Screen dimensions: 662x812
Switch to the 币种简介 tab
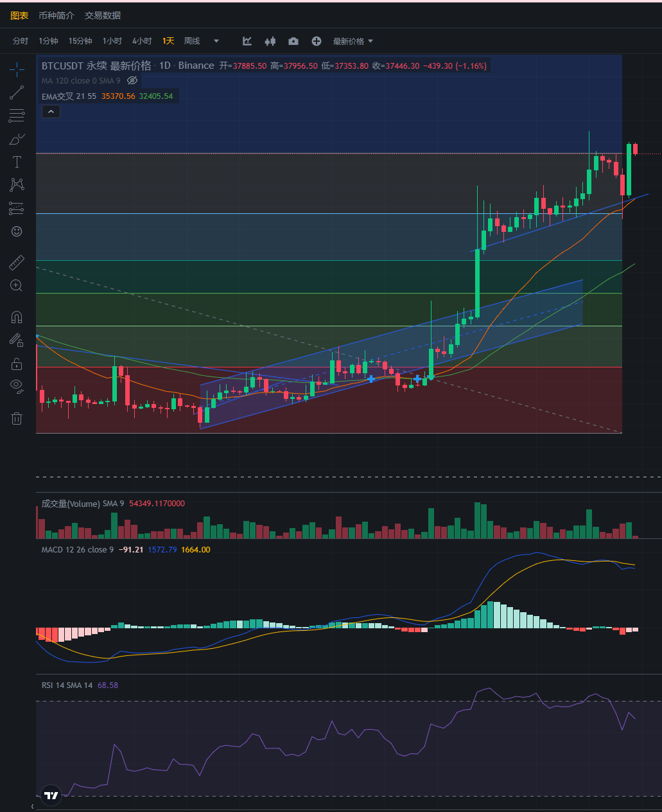click(x=57, y=15)
